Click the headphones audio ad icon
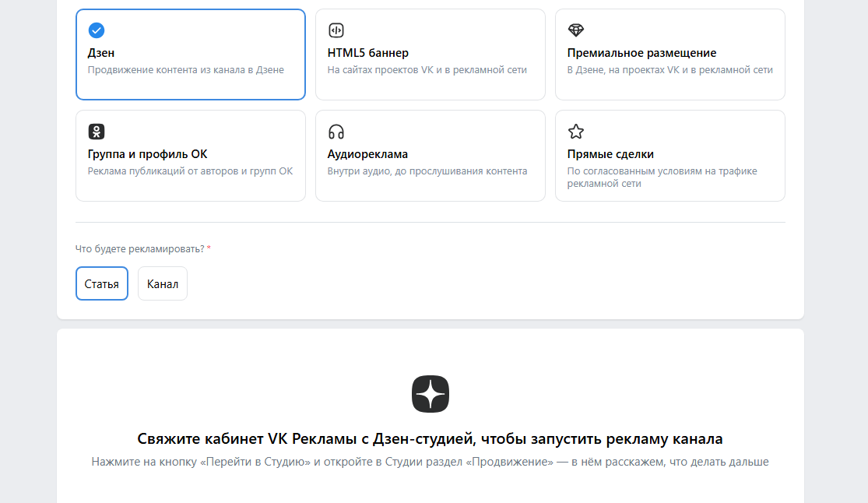 coord(336,132)
